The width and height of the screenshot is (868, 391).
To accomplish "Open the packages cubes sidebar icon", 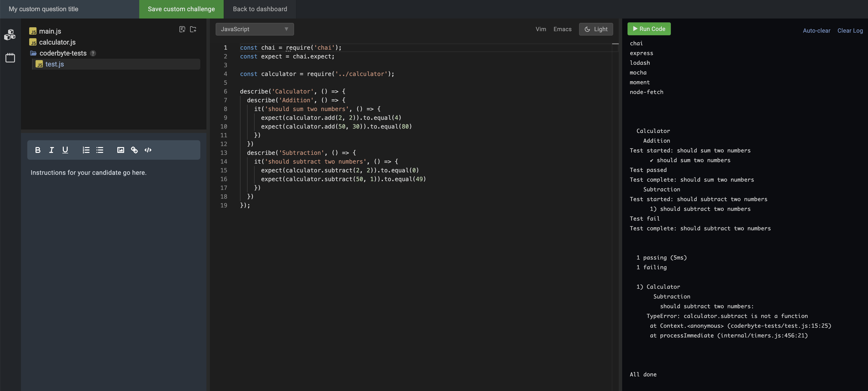I will (x=10, y=34).
